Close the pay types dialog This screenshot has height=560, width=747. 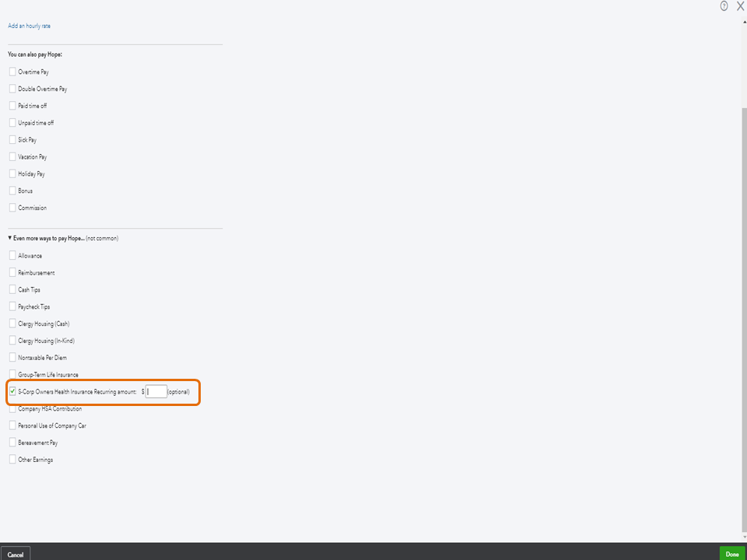point(740,6)
